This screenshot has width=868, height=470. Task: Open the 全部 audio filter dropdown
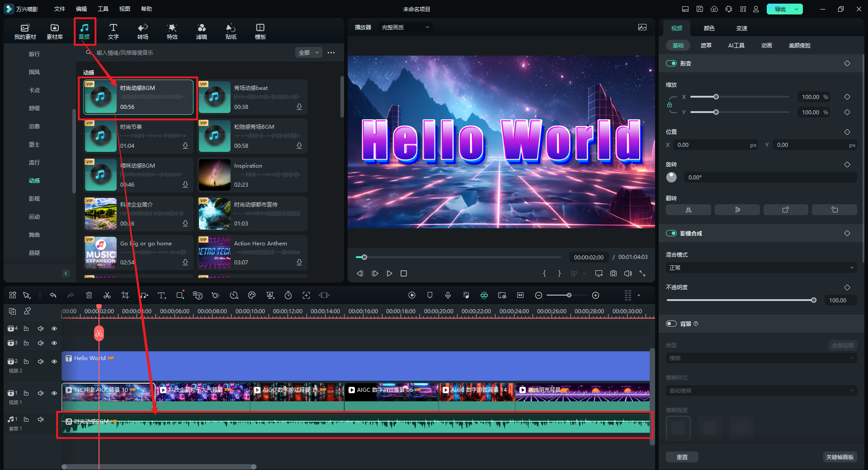tap(309, 52)
